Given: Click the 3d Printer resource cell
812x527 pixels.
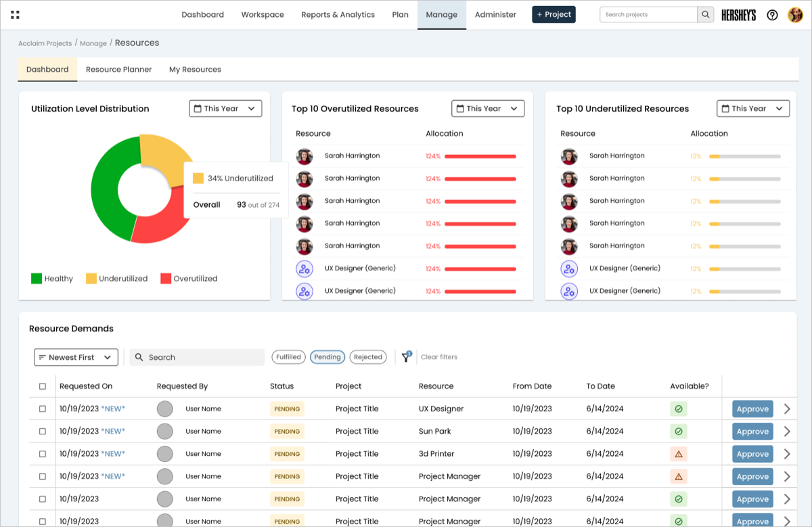Looking at the screenshot, I should (x=436, y=454).
